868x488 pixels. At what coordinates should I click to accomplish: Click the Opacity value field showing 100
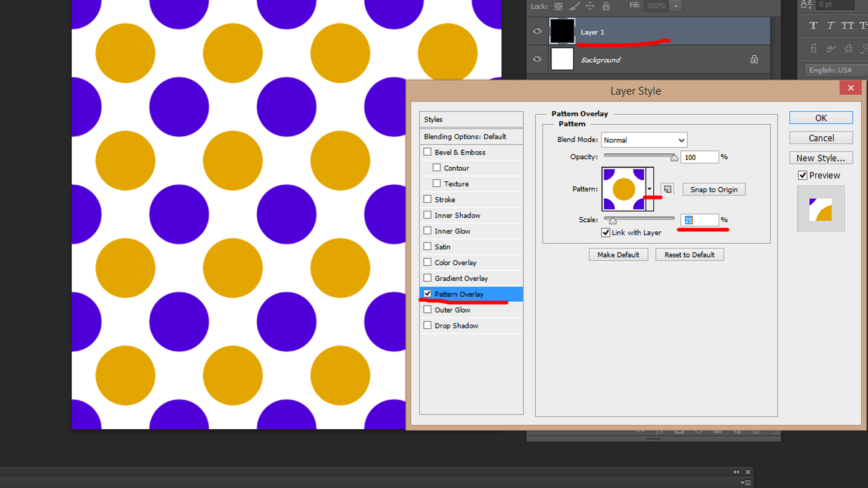point(699,157)
